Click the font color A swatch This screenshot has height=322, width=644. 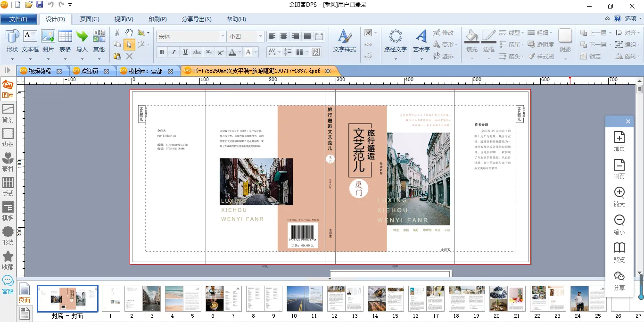(x=232, y=52)
